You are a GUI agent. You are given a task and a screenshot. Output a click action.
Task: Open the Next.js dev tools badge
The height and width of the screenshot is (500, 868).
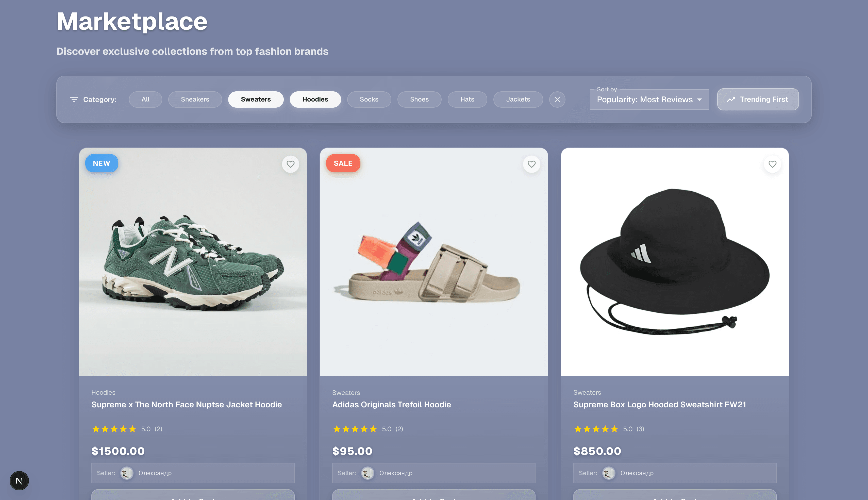pyautogui.click(x=19, y=480)
